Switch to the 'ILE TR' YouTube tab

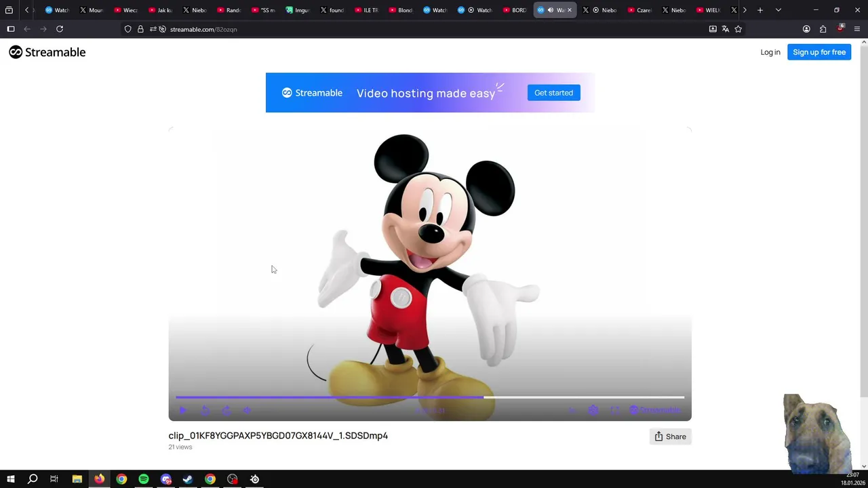(x=366, y=10)
